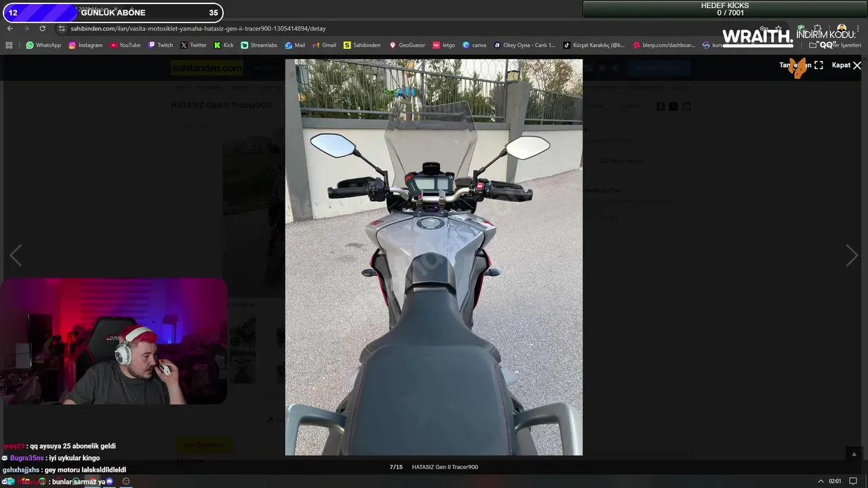Image resolution: width=868 pixels, height=488 pixels.
Task: Open the Sahibinden bookmark
Action: click(362, 45)
